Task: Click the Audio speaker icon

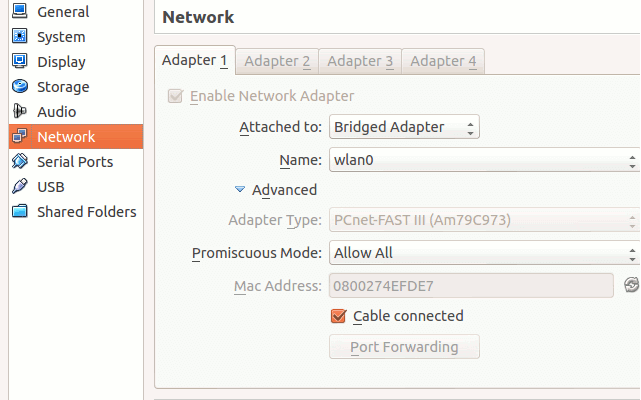Action: [x=20, y=112]
